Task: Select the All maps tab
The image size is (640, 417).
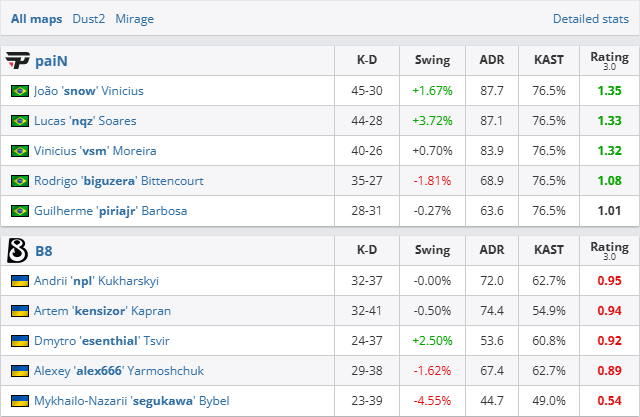Action: pyautogui.click(x=38, y=19)
